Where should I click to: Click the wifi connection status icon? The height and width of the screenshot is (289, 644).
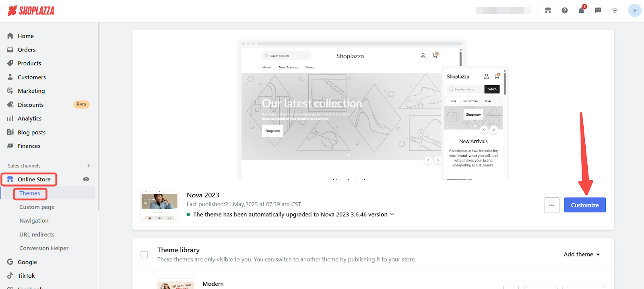tap(615, 11)
